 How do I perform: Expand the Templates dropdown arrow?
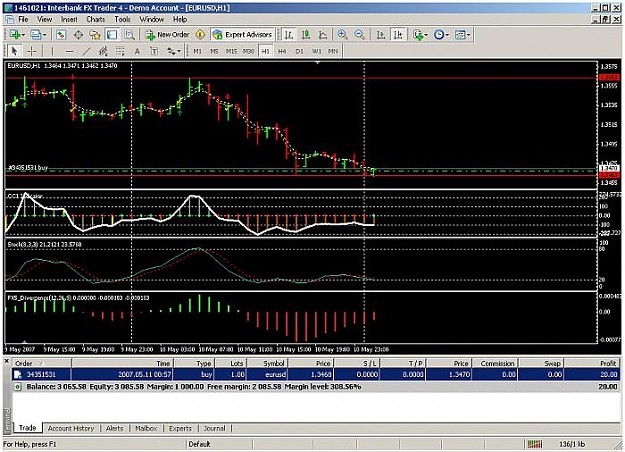[x=468, y=35]
